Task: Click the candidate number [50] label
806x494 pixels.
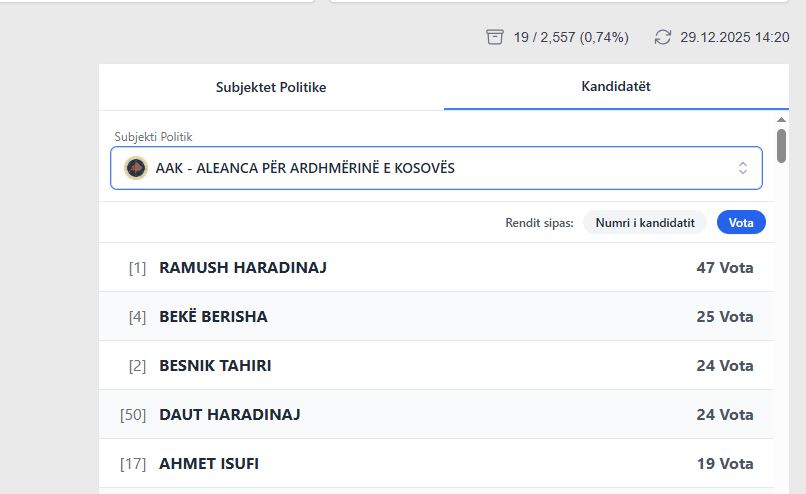Action: pyautogui.click(x=133, y=415)
